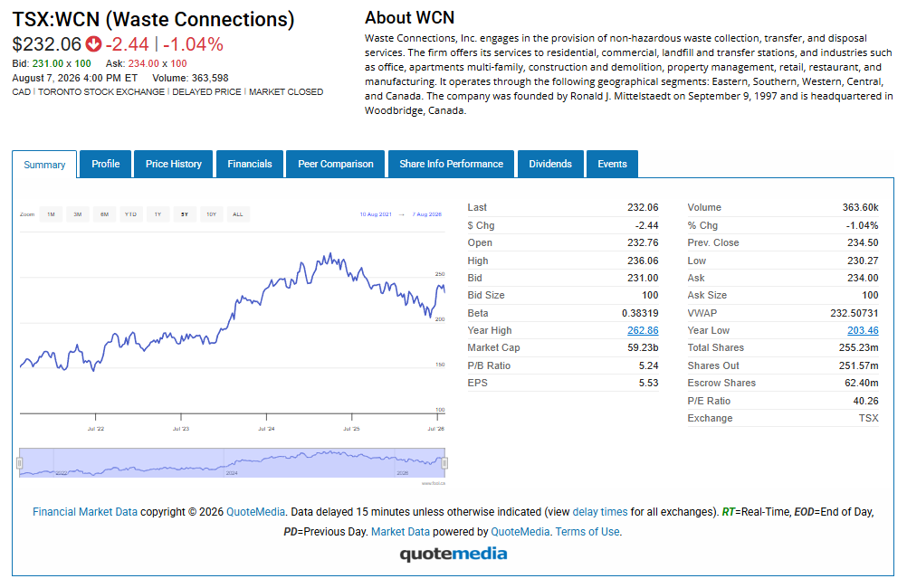Set chart zoom to 3M
This screenshot has width=907, height=588.
coord(78,214)
